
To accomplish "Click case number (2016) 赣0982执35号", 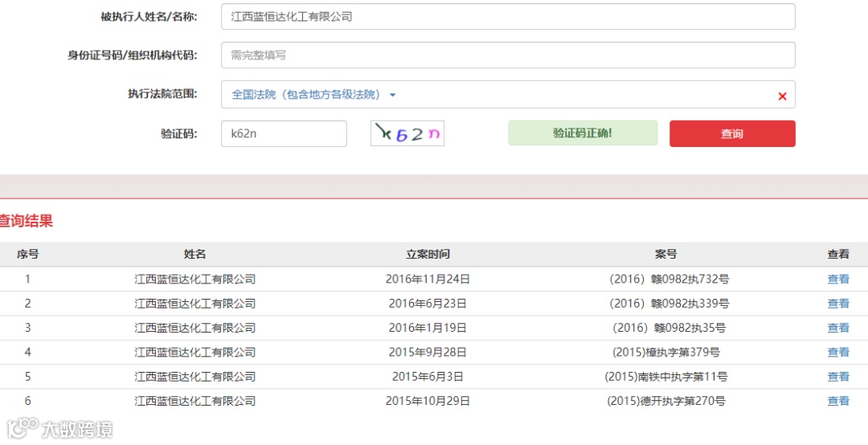I will (x=668, y=328).
